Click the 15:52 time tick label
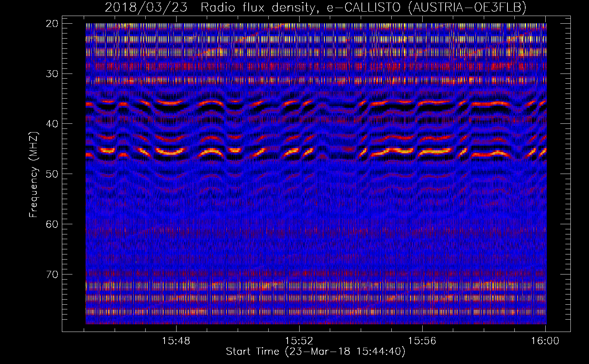 299,341
